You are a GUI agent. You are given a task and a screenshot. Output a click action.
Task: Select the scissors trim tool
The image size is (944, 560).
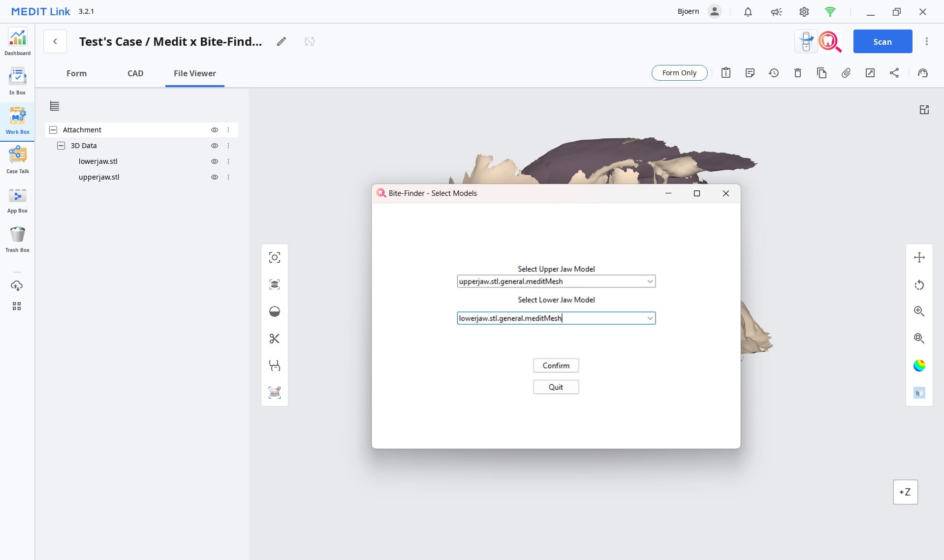[275, 339]
